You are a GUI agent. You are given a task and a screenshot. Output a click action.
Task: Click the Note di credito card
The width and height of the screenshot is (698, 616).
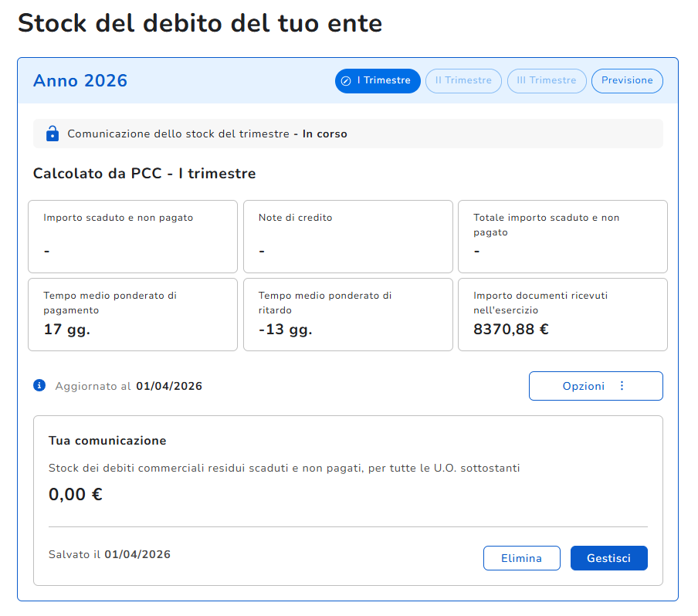pos(347,236)
